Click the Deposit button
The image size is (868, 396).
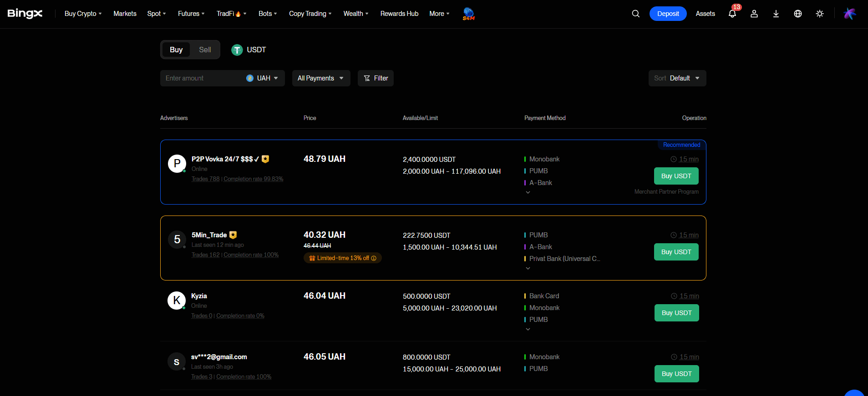click(668, 14)
